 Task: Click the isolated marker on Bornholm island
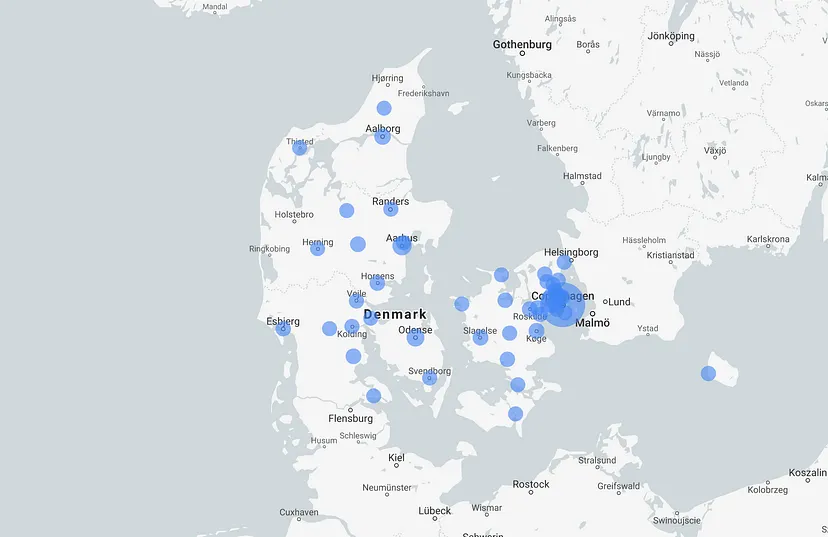[708, 373]
